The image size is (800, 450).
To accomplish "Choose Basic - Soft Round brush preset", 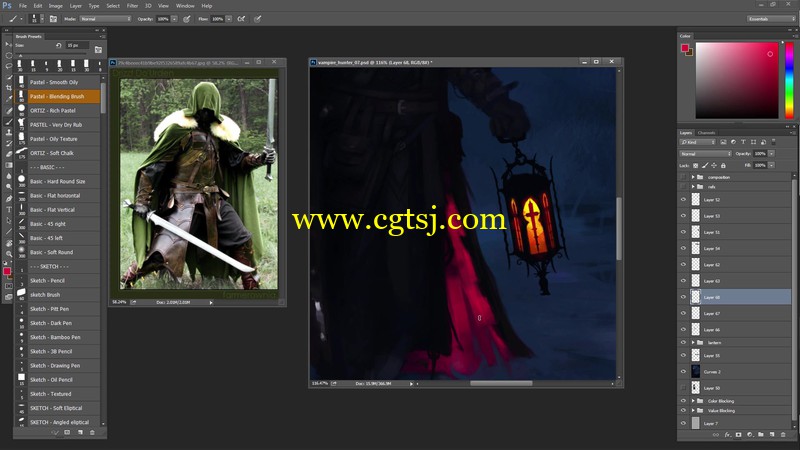I will coord(58,252).
